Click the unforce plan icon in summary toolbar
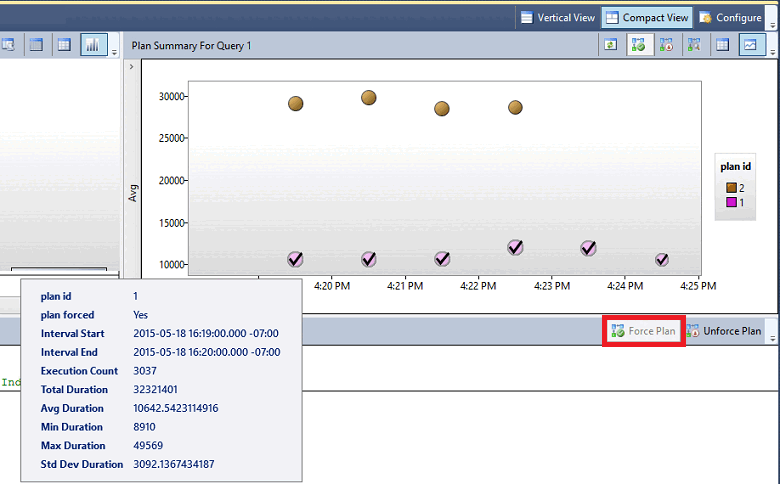This screenshot has width=780, height=484. pyautogui.click(x=665, y=45)
